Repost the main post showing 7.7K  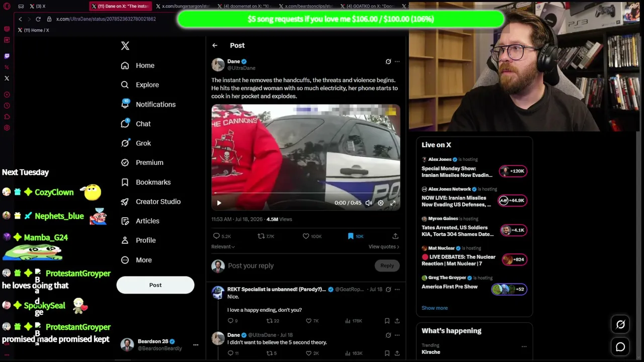[x=266, y=236]
